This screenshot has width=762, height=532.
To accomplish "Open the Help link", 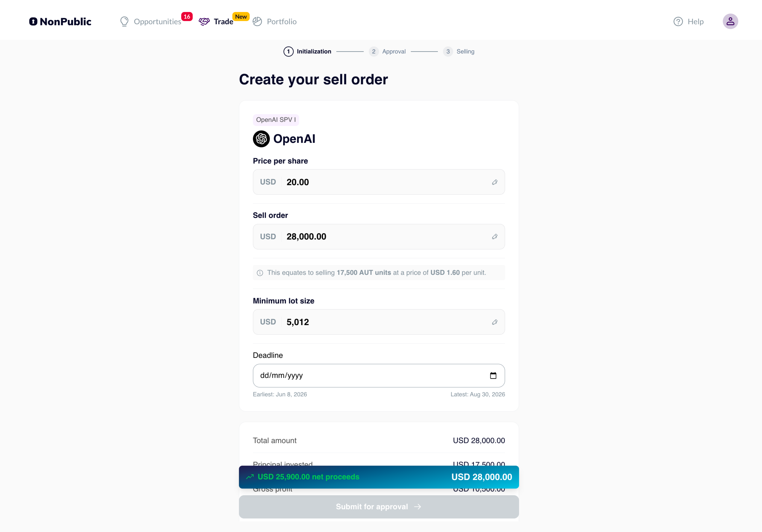I will [695, 22].
